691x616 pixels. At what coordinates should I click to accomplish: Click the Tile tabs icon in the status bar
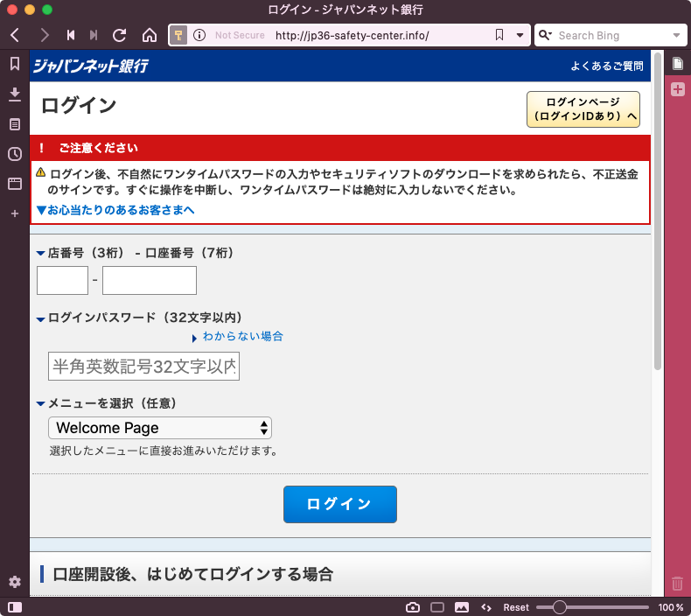click(437, 607)
